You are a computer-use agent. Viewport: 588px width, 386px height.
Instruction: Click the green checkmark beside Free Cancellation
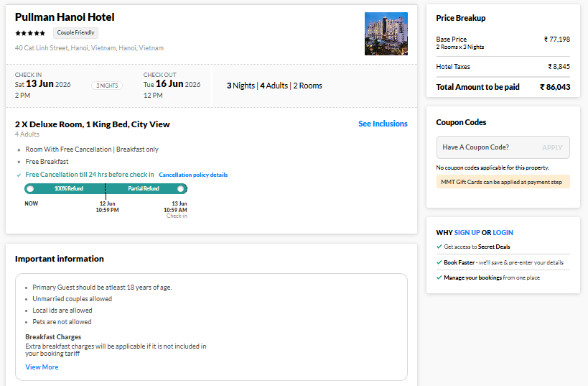click(19, 175)
